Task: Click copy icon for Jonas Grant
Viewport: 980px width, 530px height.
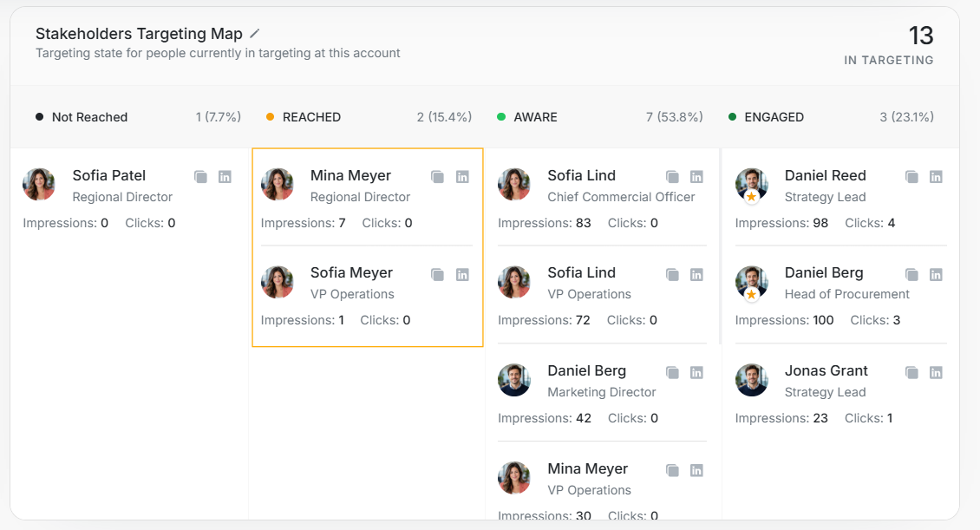Action: click(911, 372)
